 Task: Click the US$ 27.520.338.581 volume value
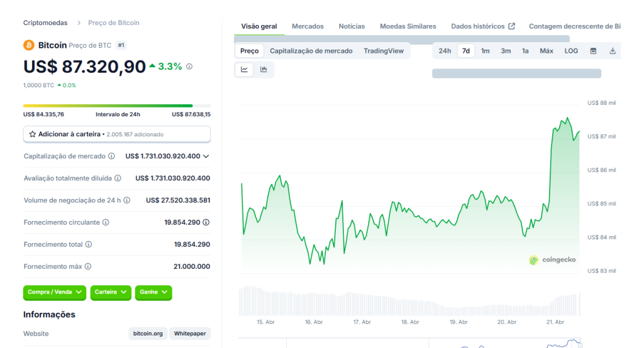(x=178, y=200)
